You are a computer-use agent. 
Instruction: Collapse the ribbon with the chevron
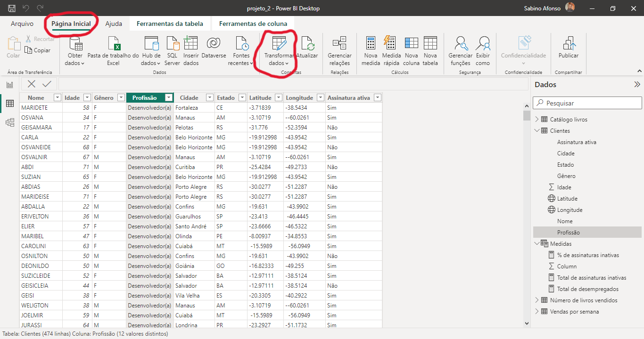tap(640, 71)
